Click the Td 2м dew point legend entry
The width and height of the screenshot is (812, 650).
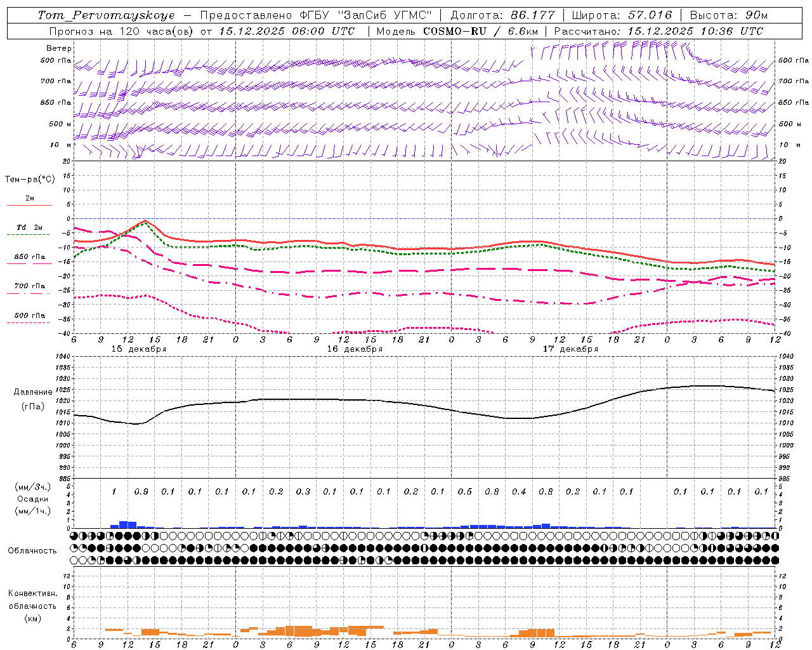click(30, 227)
